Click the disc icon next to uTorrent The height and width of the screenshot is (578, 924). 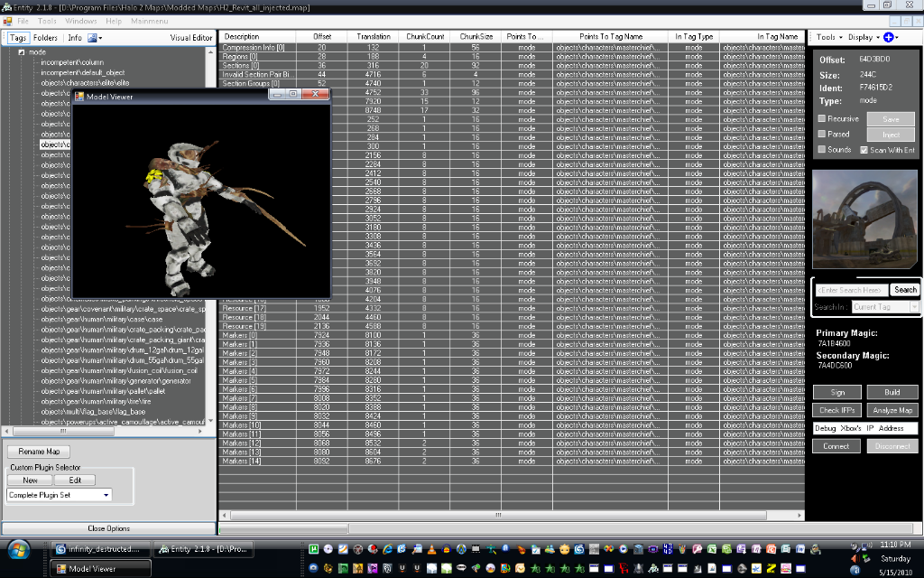pos(328,549)
